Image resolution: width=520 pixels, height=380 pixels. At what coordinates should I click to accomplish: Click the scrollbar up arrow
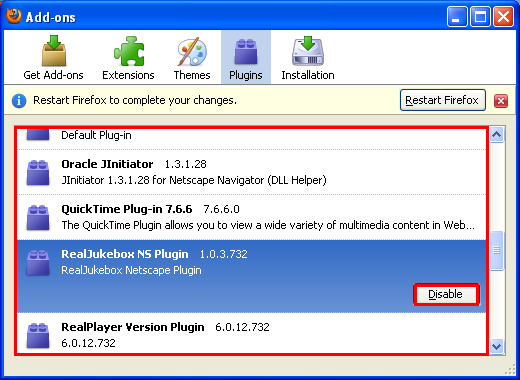(x=497, y=134)
